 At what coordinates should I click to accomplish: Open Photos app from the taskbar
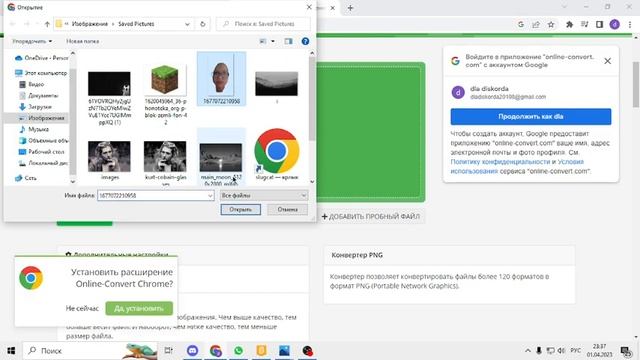click(x=284, y=351)
